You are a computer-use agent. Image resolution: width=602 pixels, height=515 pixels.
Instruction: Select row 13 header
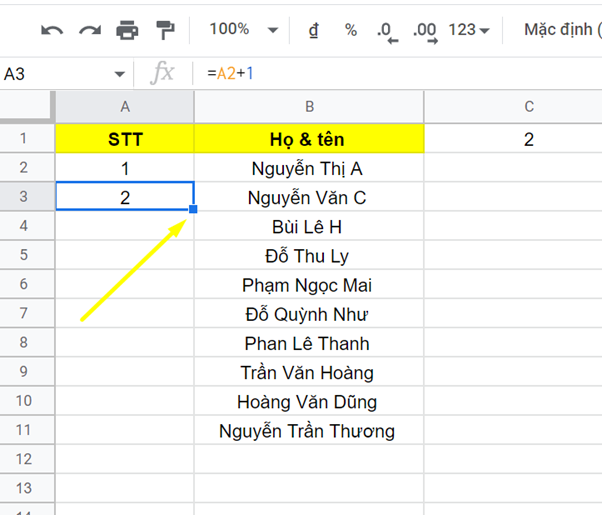coord(27,488)
